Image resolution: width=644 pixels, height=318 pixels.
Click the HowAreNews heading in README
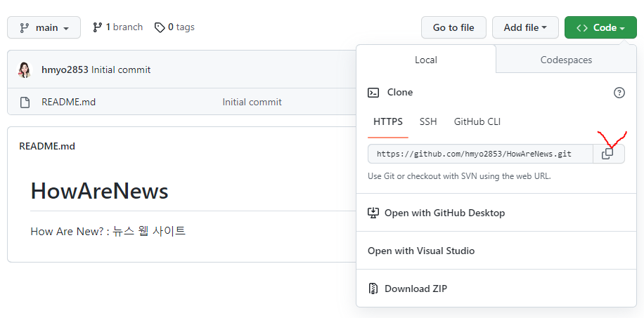(x=99, y=191)
